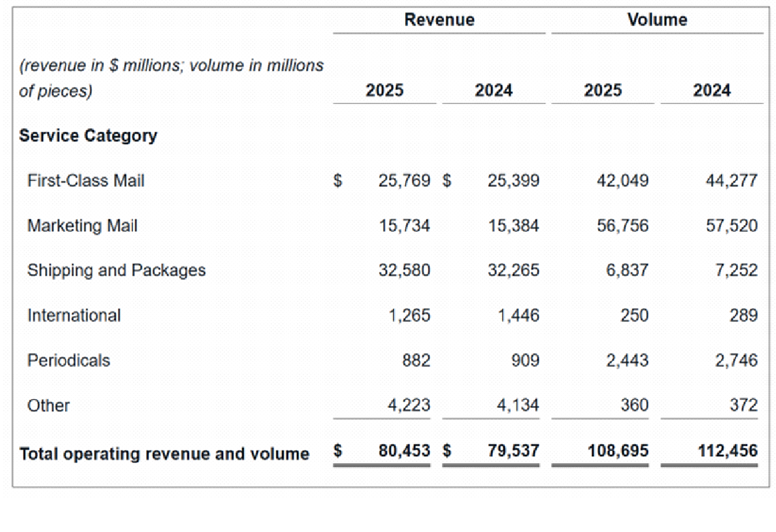
Task: Select the Revenue column header
Action: point(439,20)
